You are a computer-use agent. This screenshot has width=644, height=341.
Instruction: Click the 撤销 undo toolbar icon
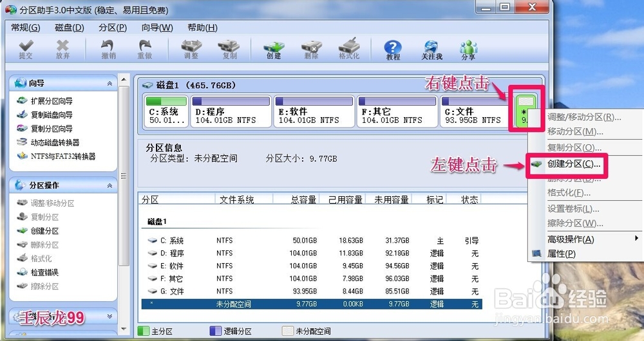tap(108, 50)
